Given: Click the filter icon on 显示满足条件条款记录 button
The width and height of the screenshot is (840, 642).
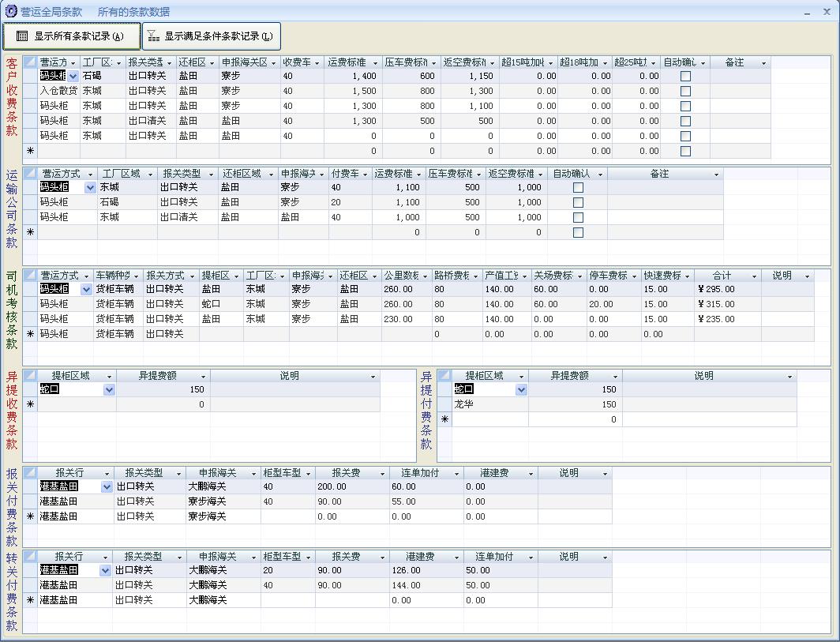Looking at the screenshot, I should pos(153,36).
